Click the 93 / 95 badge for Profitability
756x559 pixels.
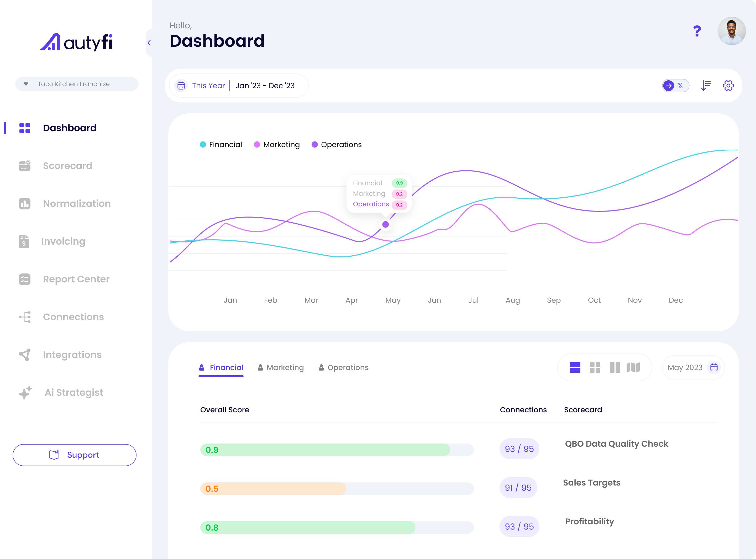(519, 526)
